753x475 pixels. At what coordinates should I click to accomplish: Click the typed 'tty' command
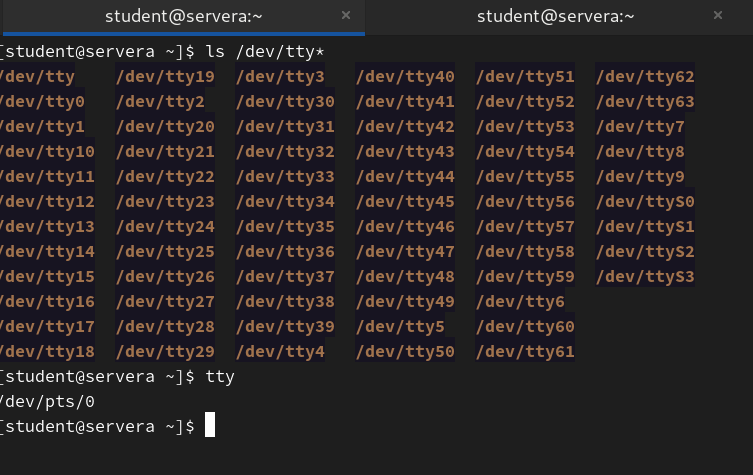click(220, 376)
